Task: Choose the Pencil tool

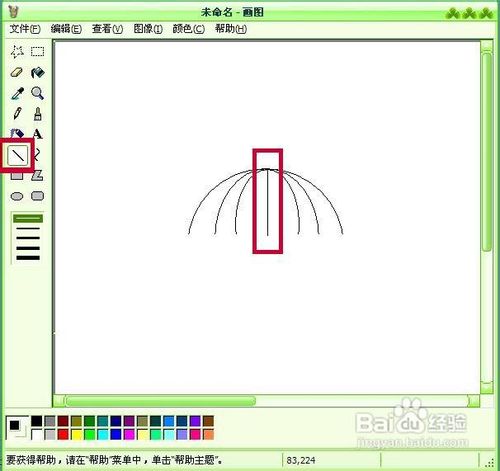Action: (x=17, y=114)
